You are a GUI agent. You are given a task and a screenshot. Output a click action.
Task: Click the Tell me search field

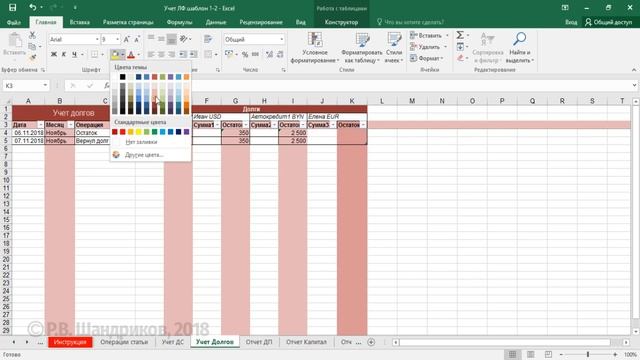point(410,22)
